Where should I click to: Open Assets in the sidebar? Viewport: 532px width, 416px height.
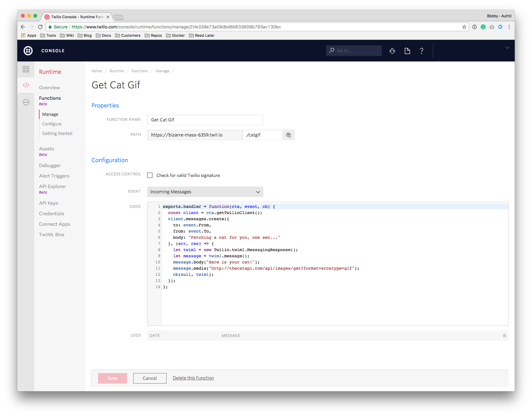click(x=46, y=149)
